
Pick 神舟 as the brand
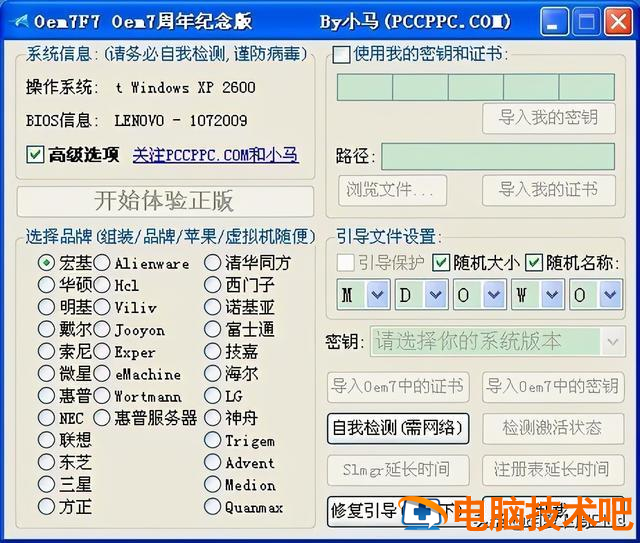coord(213,417)
